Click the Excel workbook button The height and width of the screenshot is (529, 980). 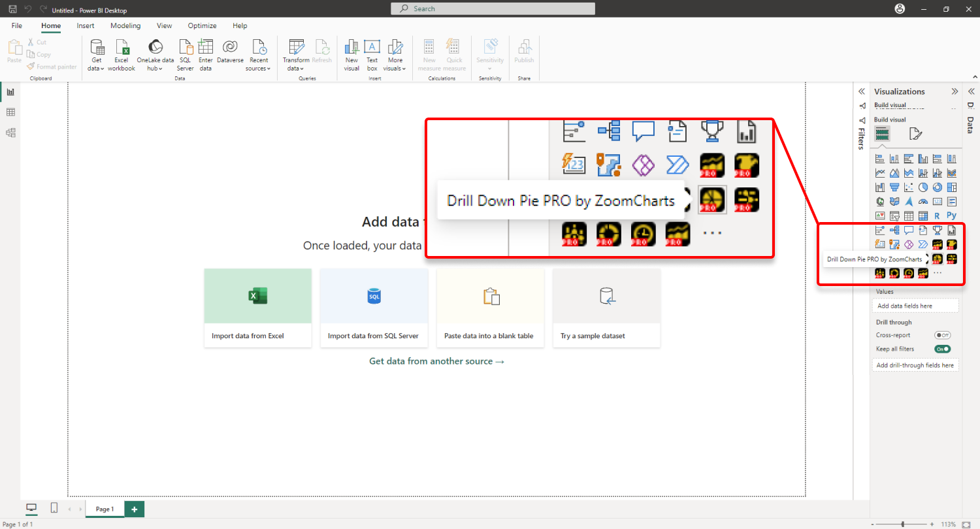tap(122, 55)
